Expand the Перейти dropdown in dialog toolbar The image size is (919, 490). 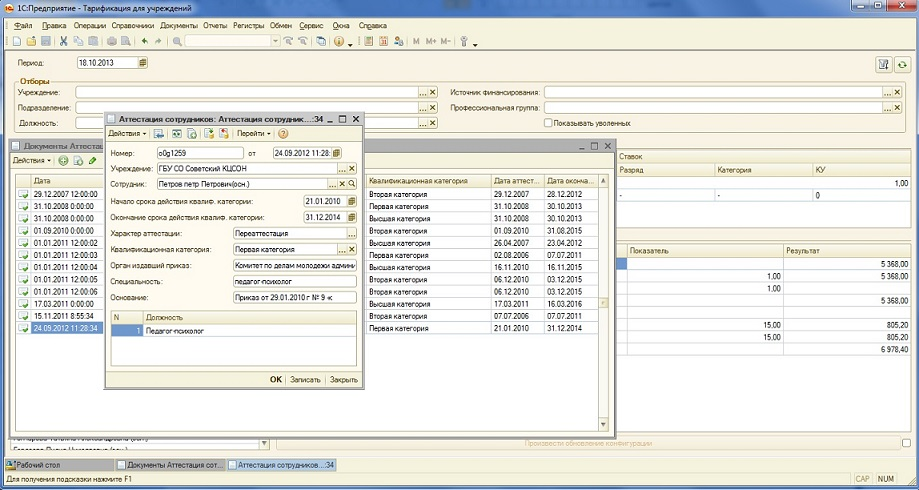click(254, 133)
